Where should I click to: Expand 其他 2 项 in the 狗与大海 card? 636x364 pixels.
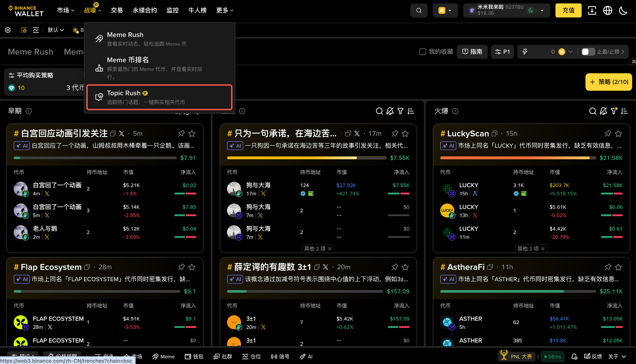(318, 249)
